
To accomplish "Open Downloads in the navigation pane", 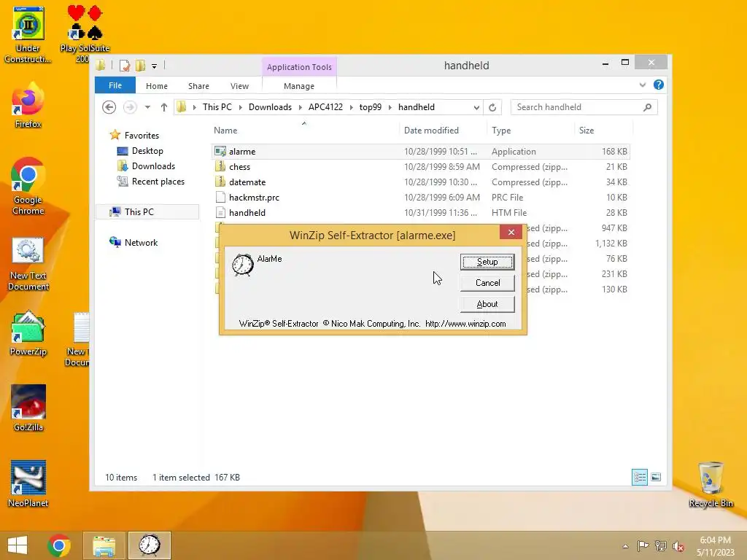I will pyautogui.click(x=146, y=166).
